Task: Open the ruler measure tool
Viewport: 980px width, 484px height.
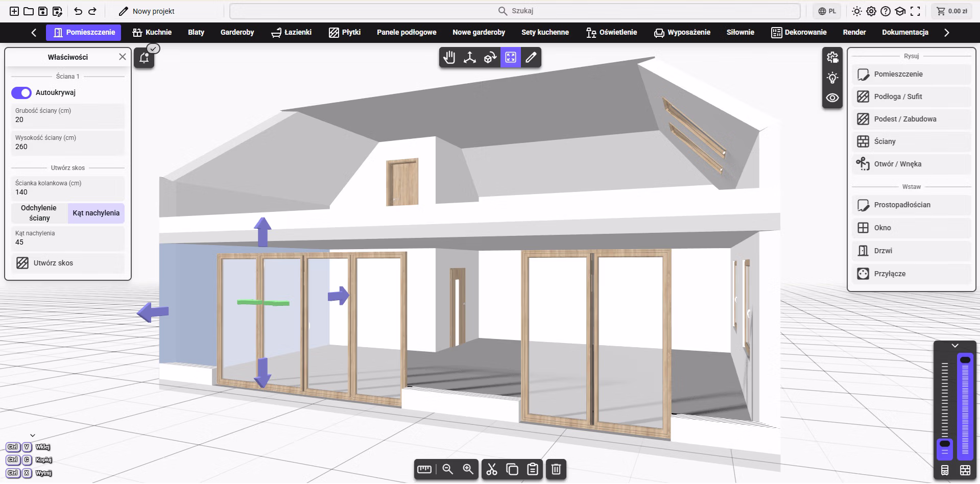Action: (x=424, y=469)
